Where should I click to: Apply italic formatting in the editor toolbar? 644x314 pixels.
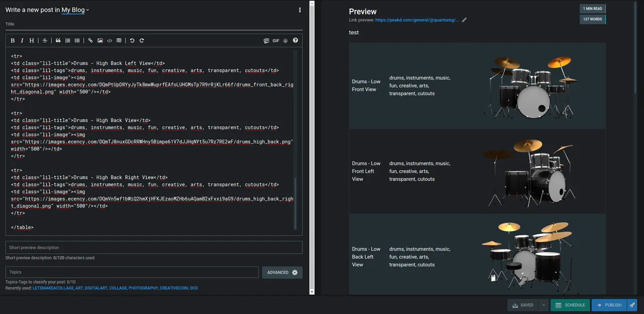(x=22, y=41)
